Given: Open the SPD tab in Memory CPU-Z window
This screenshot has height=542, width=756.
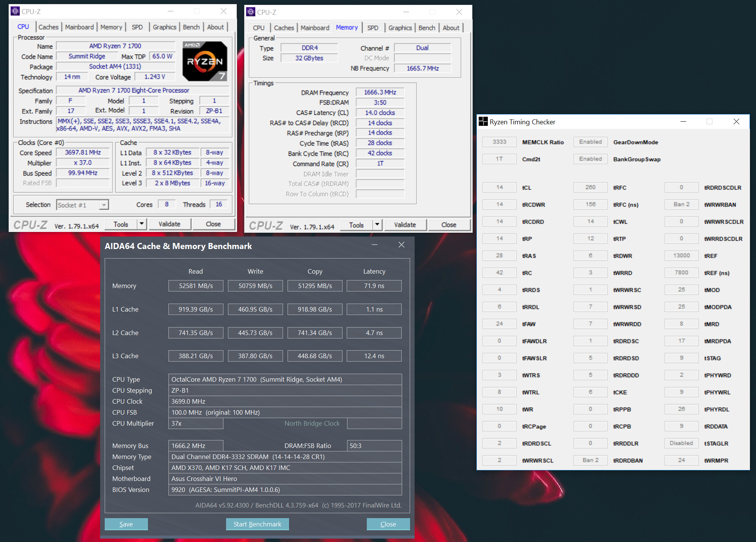Looking at the screenshot, I should pos(372,28).
